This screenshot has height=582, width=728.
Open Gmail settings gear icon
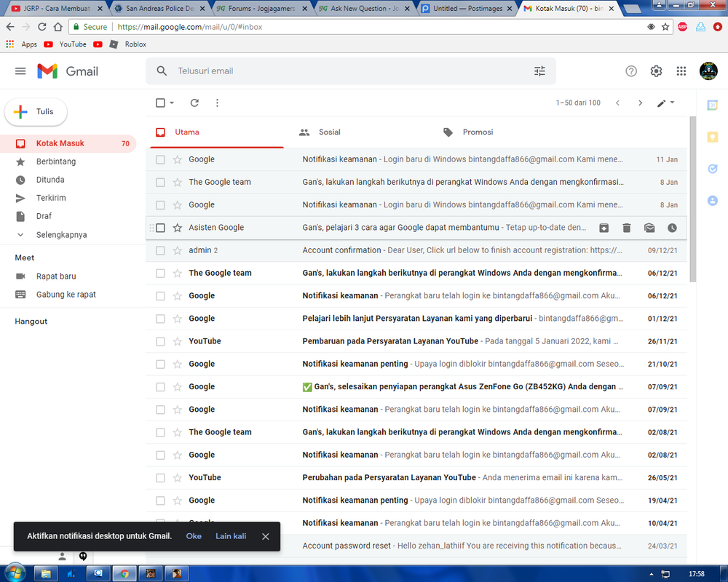(x=656, y=71)
